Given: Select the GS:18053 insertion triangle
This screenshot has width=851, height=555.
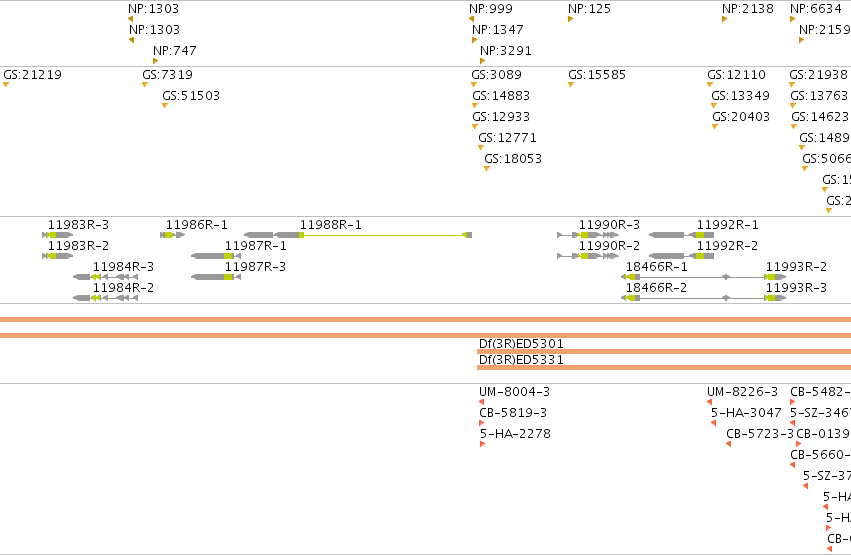Looking at the screenshot, I should [487, 169].
